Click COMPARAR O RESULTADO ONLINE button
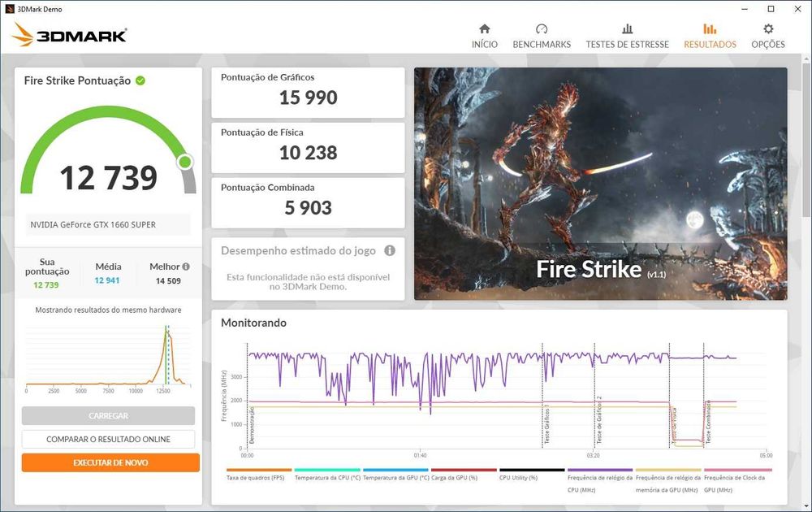Screen dimensions: 812x512 108,439
